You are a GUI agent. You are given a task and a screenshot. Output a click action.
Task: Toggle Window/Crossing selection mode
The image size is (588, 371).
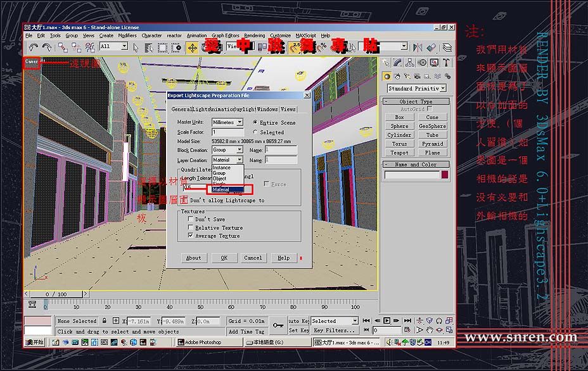(x=176, y=47)
